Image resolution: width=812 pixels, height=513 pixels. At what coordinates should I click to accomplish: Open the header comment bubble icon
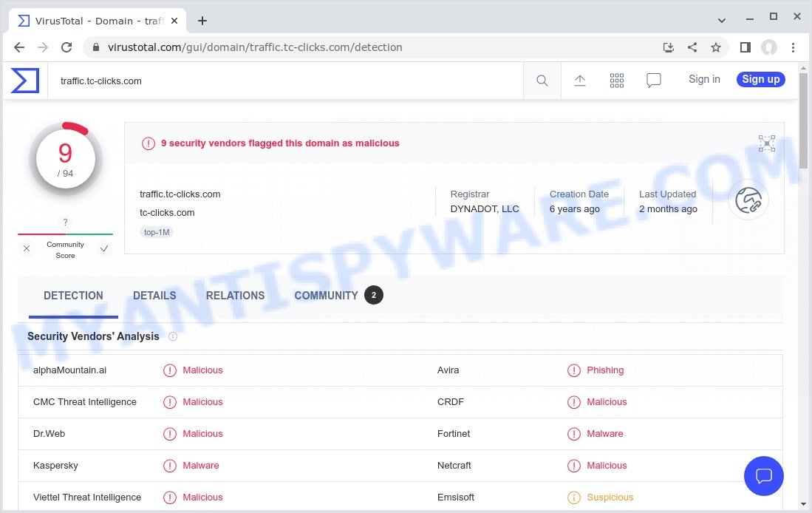pyautogui.click(x=654, y=81)
